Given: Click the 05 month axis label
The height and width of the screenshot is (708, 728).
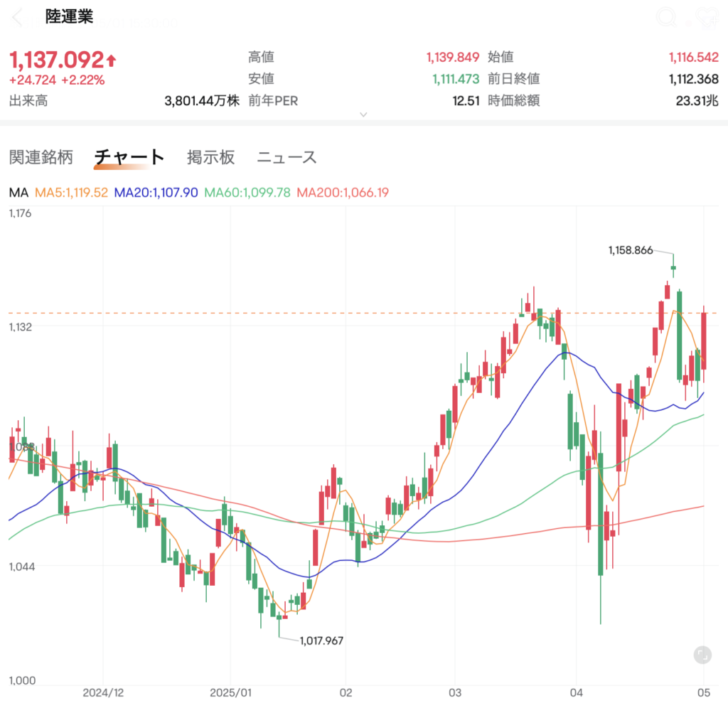Looking at the screenshot, I should coord(704,692).
